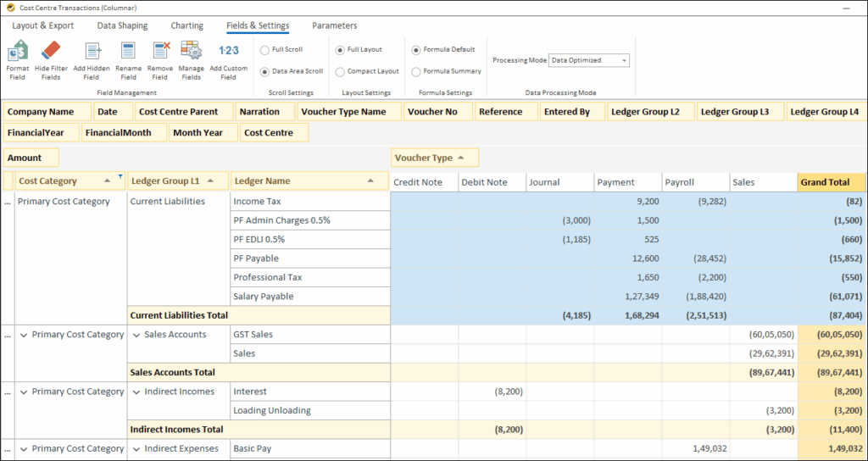Enable Compact Layout radio option

click(340, 72)
